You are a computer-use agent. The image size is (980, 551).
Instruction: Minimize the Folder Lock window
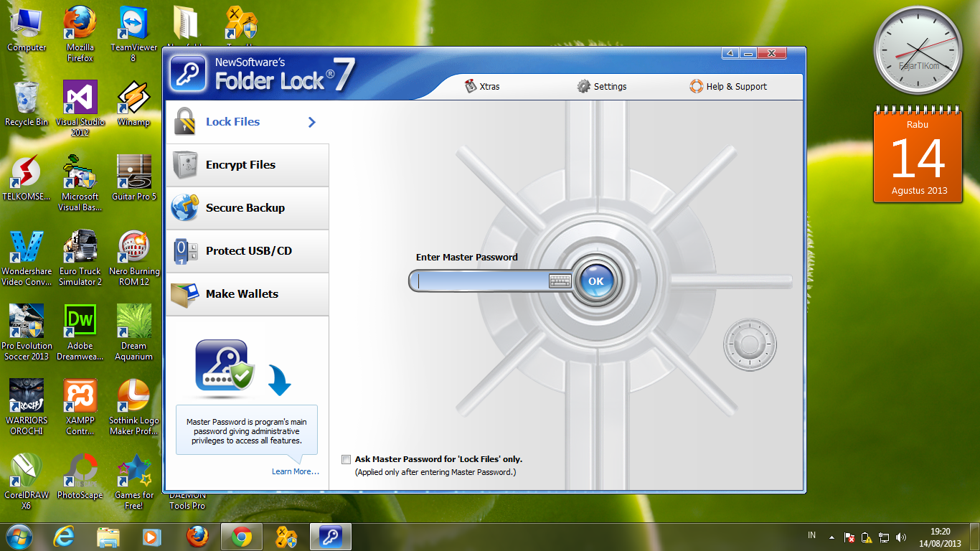pos(748,53)
